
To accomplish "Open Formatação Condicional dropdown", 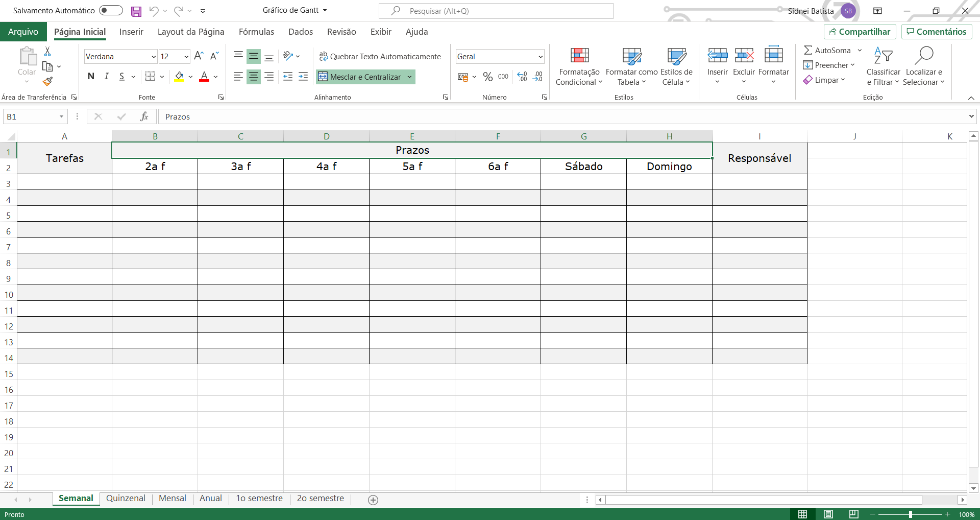I will [x=579, y=66].
